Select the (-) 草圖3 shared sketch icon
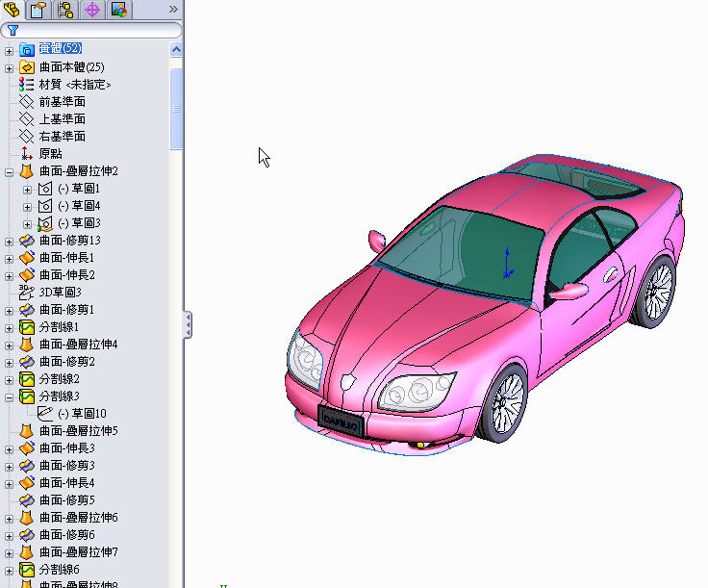The height and width of the screenshot is (588, 708). coord(44,223)
